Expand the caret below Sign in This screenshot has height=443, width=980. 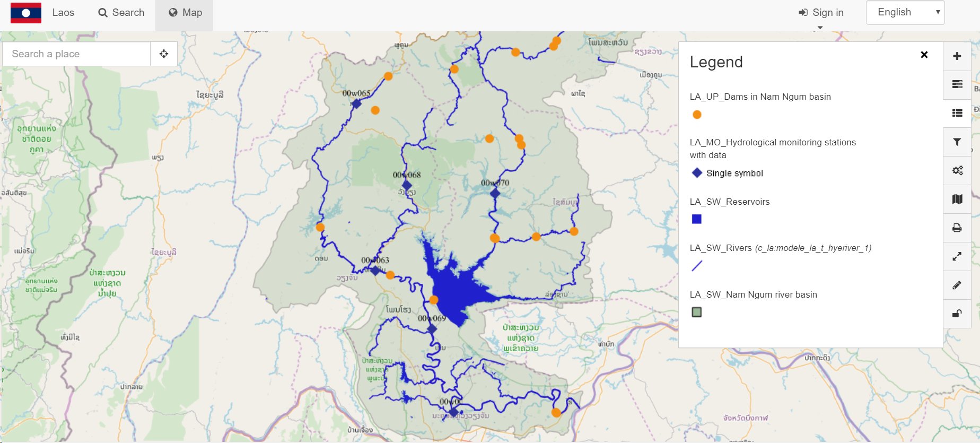pos(820,28)
